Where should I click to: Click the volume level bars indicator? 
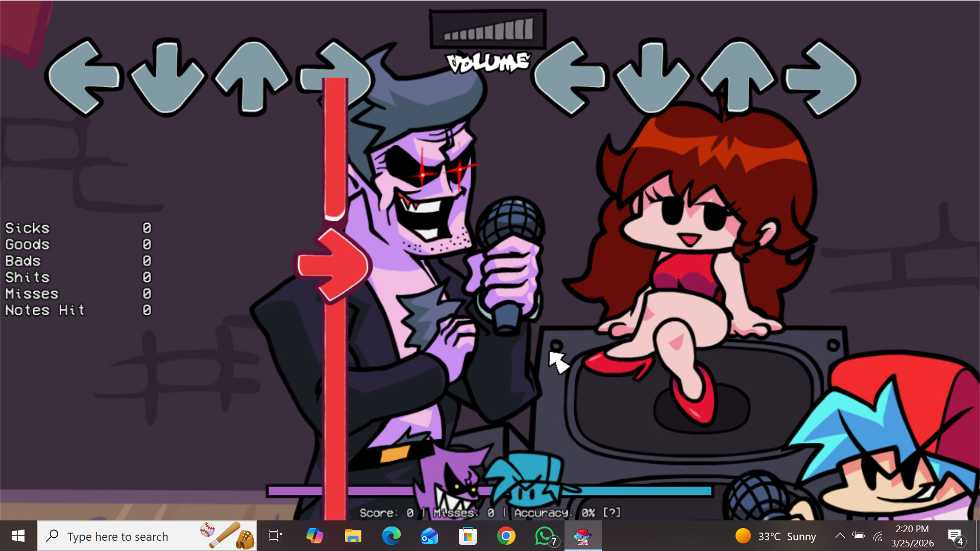click(488, 30)
